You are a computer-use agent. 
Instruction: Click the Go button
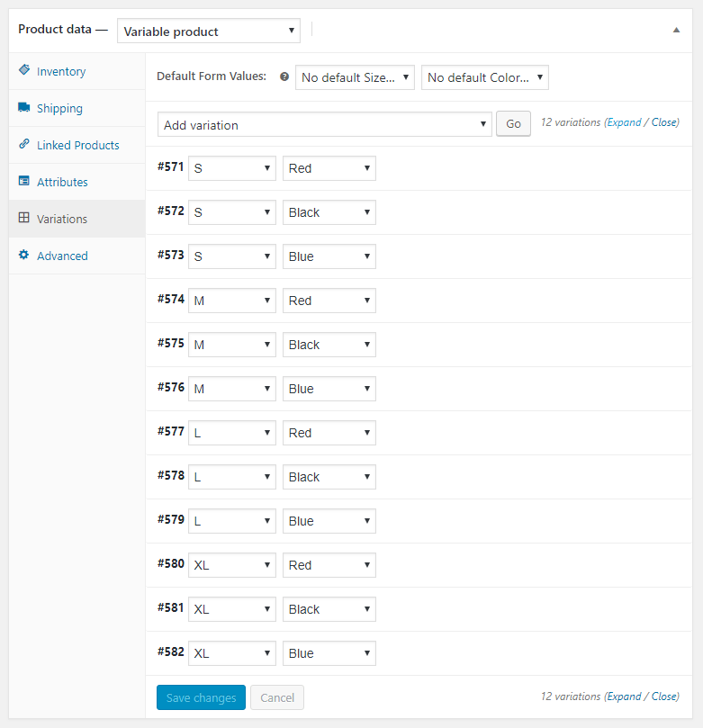[x=513, y=124]
